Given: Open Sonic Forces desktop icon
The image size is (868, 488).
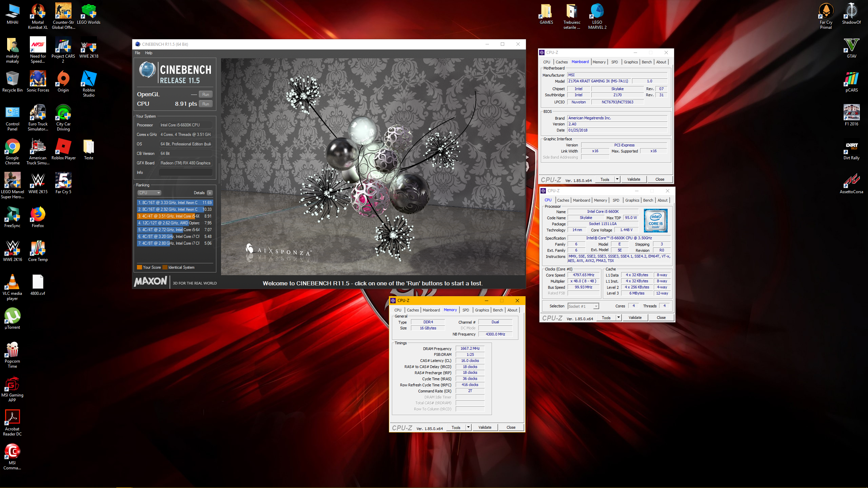Looking at the screenshot, I should [x=38, y=81].
